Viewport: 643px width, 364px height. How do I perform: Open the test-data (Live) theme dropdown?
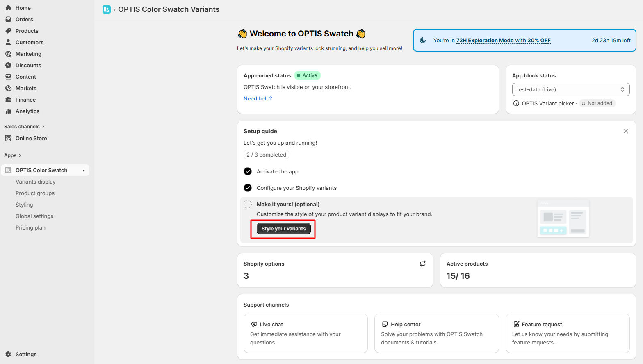[x=571, y=89]
